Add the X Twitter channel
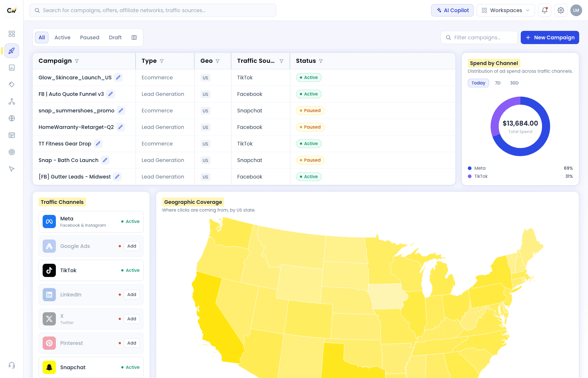 click(x=132, y=319)
